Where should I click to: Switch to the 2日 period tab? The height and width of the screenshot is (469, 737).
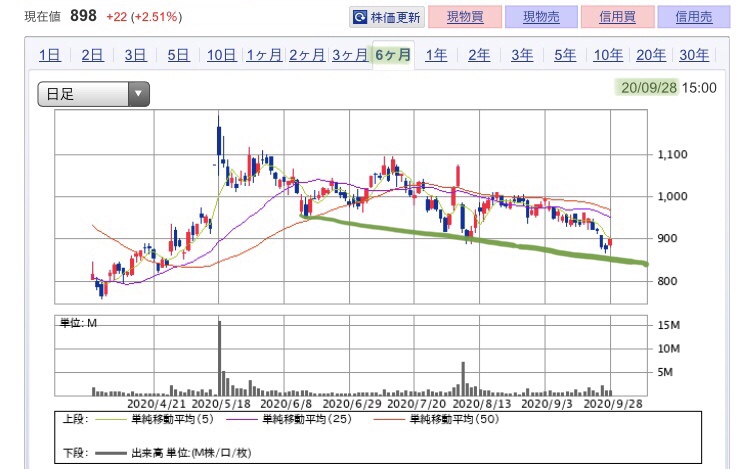coord(92,55)
